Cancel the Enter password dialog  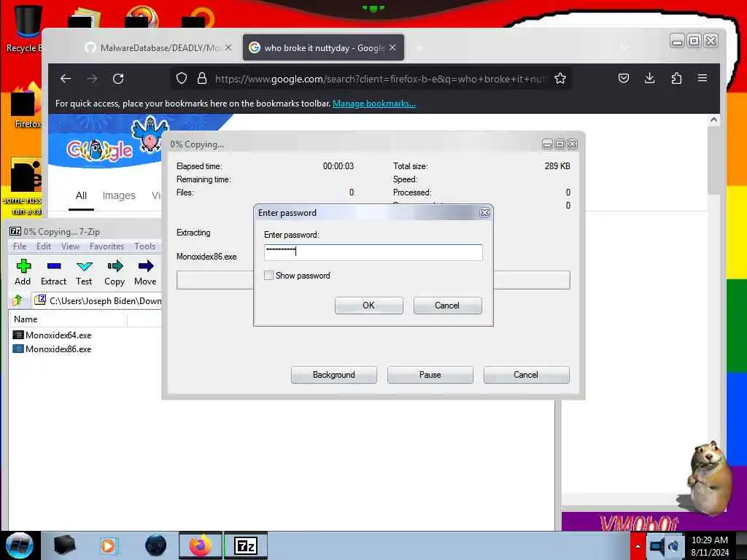click(x=447, y=306)
